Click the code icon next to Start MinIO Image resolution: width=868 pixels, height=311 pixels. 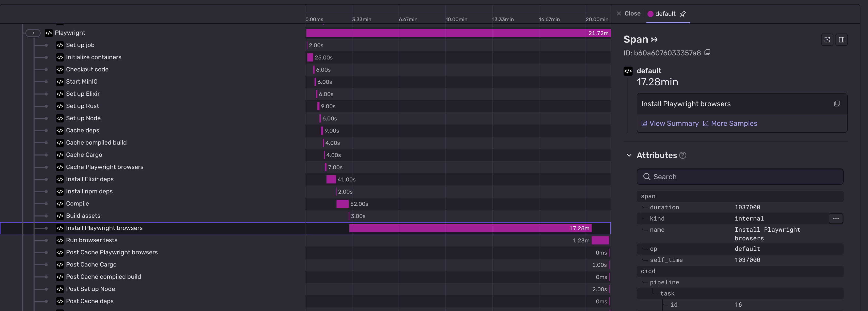60,82
